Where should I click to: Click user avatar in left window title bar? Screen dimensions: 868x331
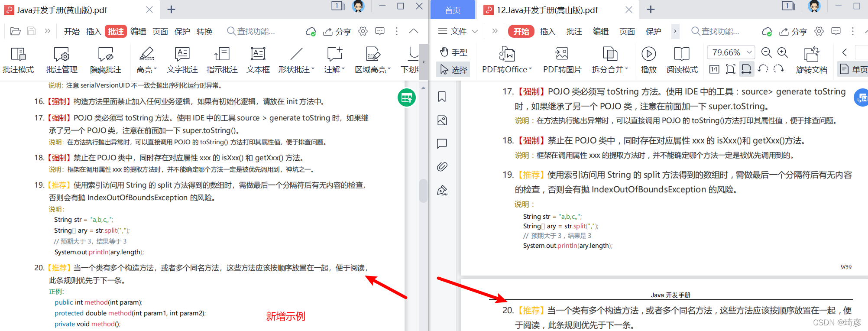358,6
